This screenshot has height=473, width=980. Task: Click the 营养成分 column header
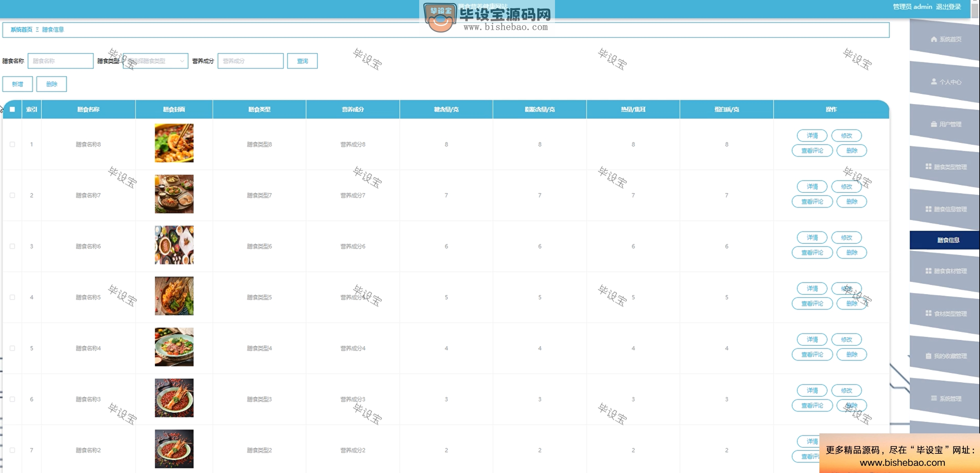coord(353,109)
